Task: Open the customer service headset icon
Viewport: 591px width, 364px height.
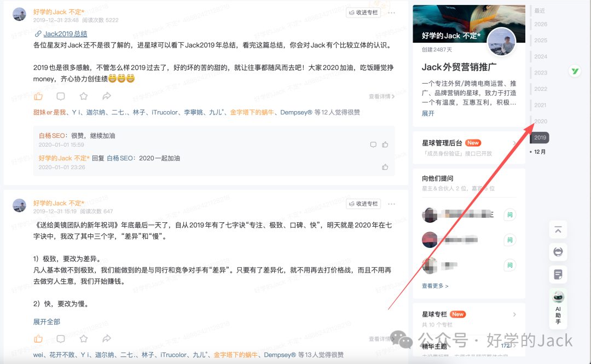Action: (x=558, y=252)
